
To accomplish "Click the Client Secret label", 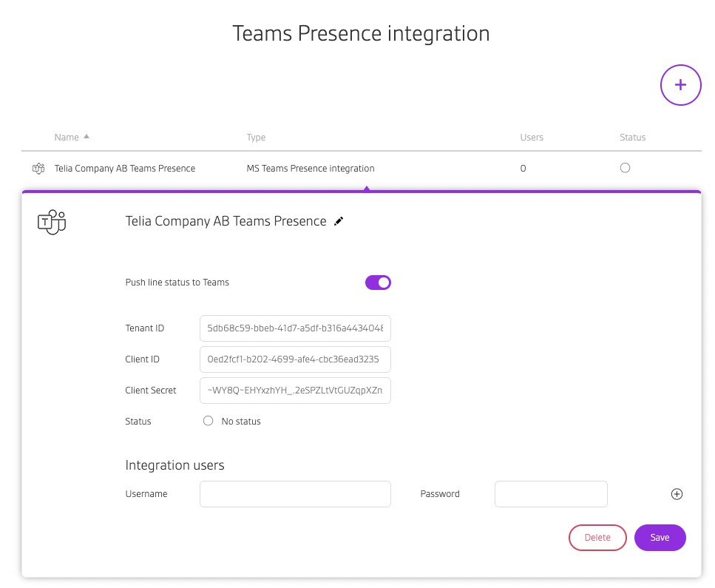I will click(151, 391).
